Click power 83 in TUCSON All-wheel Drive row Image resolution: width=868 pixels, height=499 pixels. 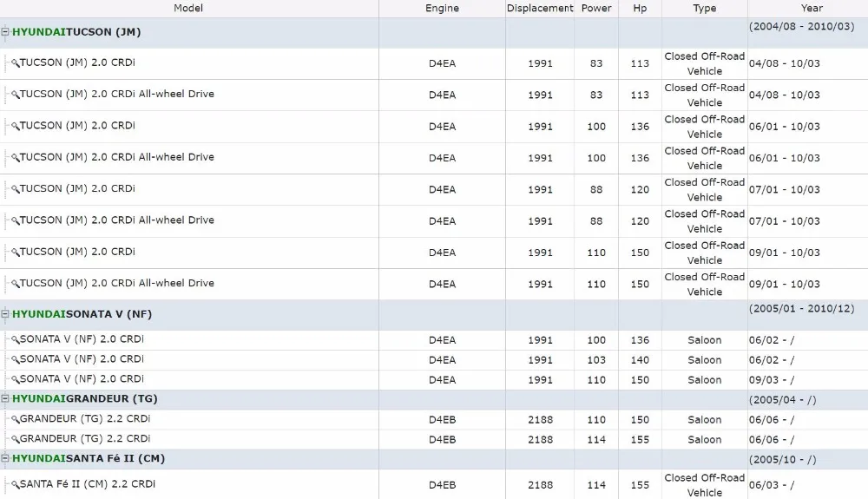click(x=596, y=95)
